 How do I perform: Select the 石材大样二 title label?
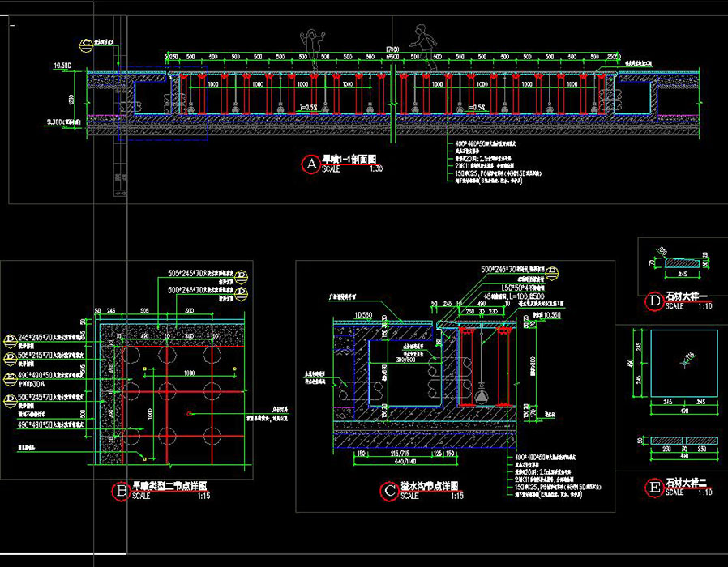687,483
